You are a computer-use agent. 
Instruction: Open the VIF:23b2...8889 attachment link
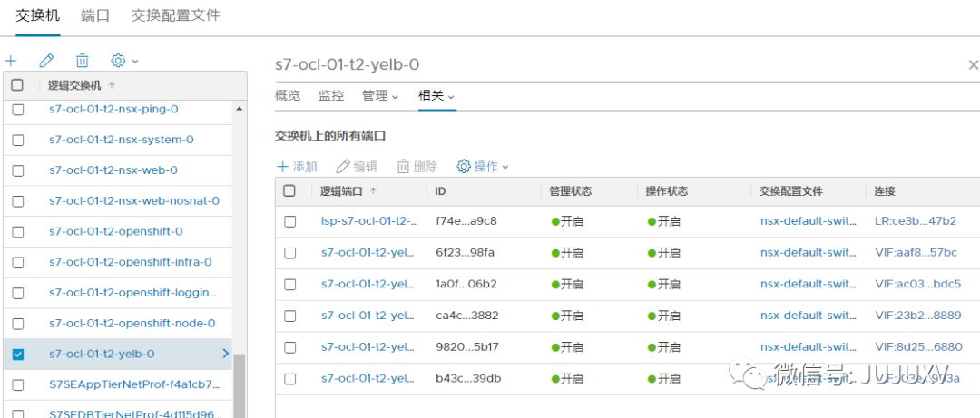918,316
